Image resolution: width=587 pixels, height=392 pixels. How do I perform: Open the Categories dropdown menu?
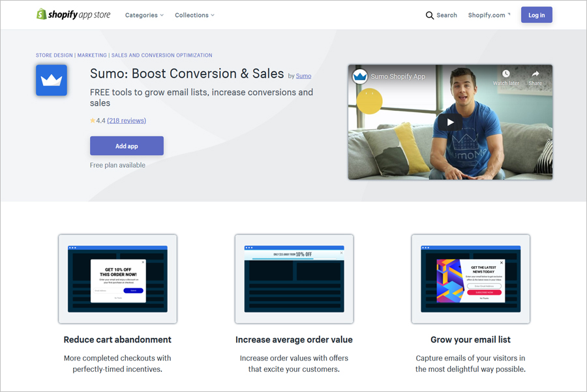(x=144, y=15)
